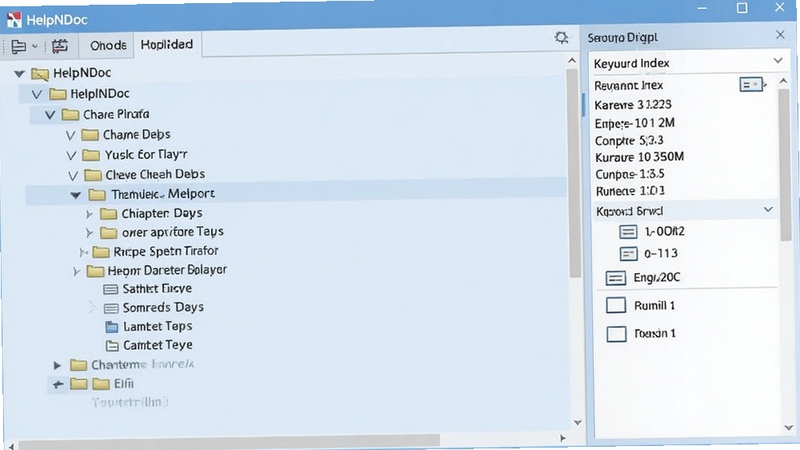Screen dimensions: 800x450
Task: Click the blue Lamtet Teps icon
Action: pos(112,327)
